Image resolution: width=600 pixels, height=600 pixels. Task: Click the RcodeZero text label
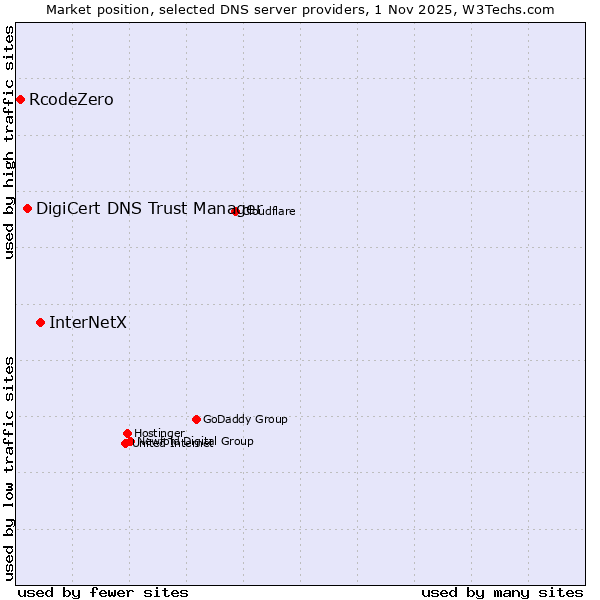pos(71,99)
